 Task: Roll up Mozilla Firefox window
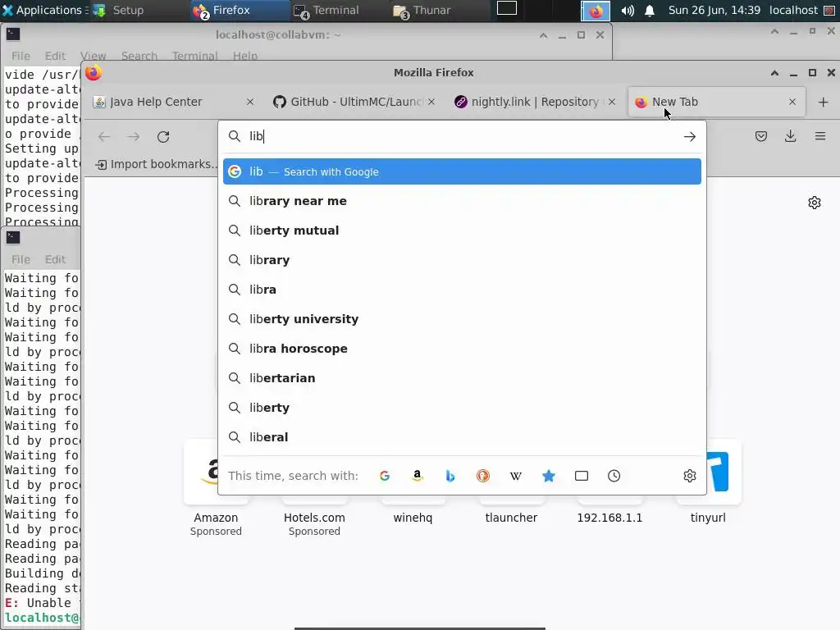[774, 73]
